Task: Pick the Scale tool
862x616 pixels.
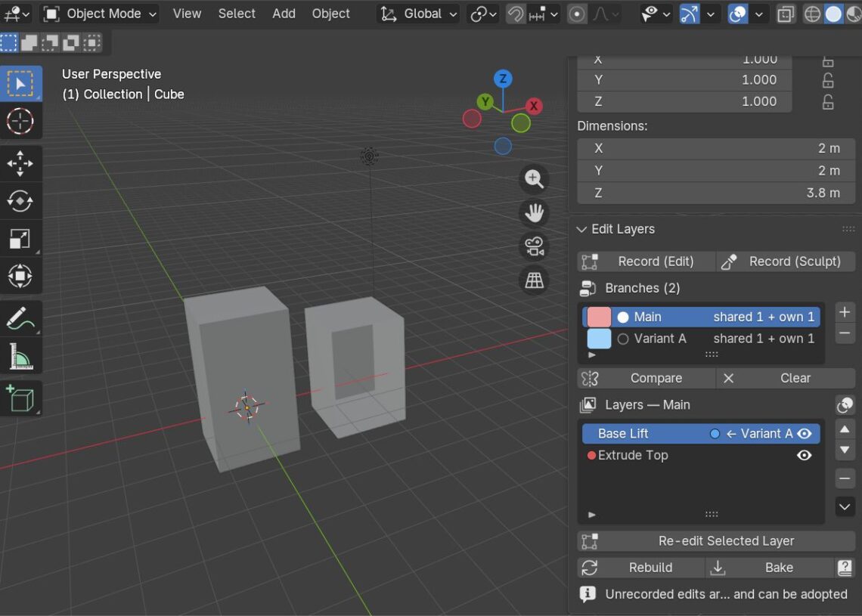Action: tap(20, 239)
